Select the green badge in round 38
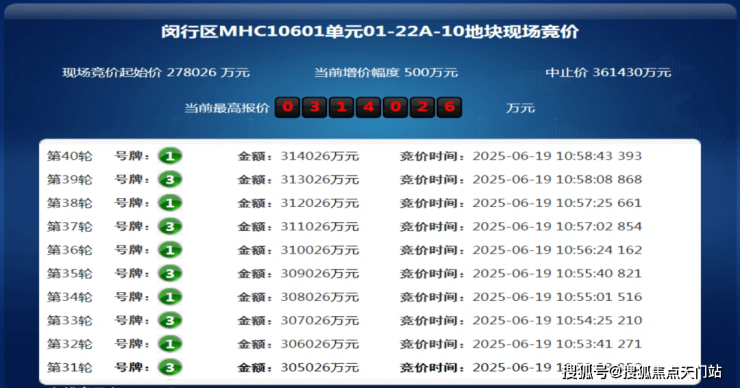Image resolution: width=740 pixels, height=388 pixels. (170, 203)
